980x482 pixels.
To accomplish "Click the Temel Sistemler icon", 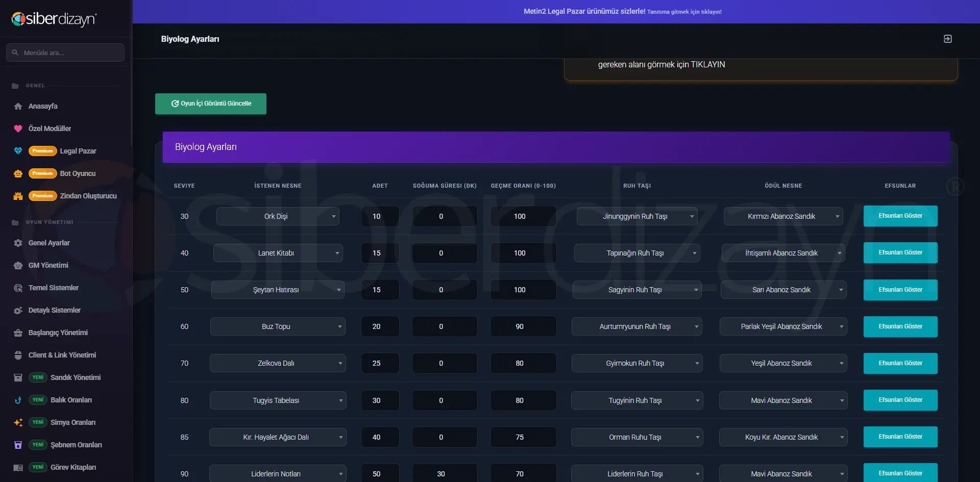I will 18,288.
